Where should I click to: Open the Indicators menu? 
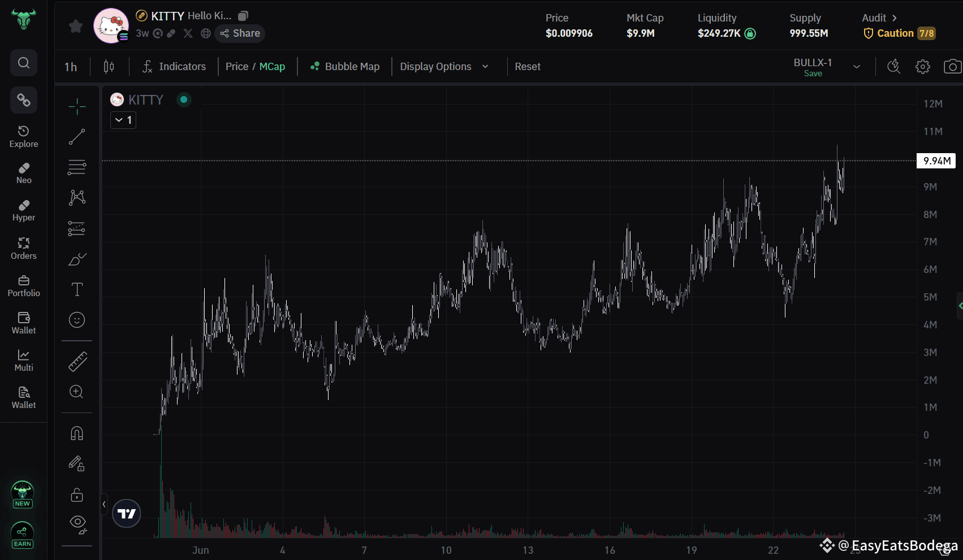(174, 67)
